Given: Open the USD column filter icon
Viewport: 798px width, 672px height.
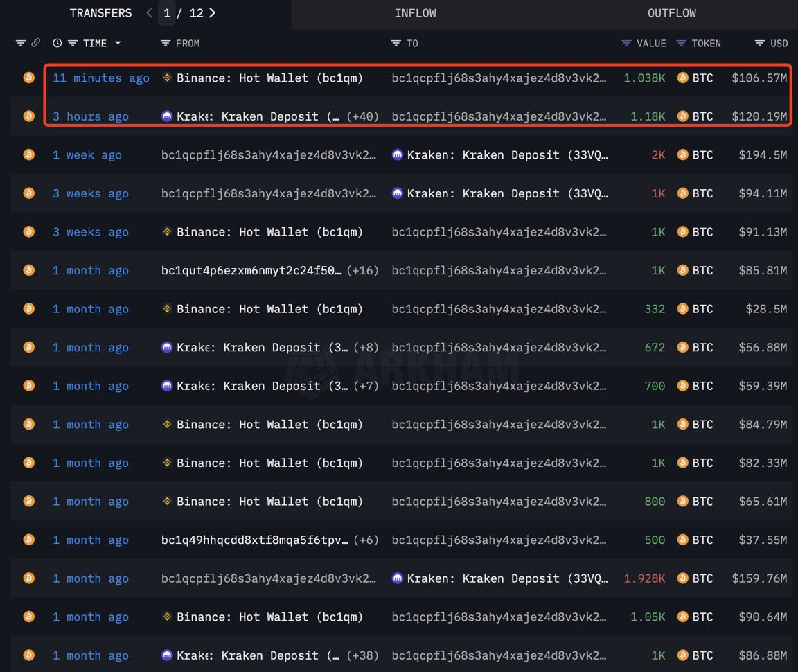Looking at the screenshot, I should coord(760,43).
